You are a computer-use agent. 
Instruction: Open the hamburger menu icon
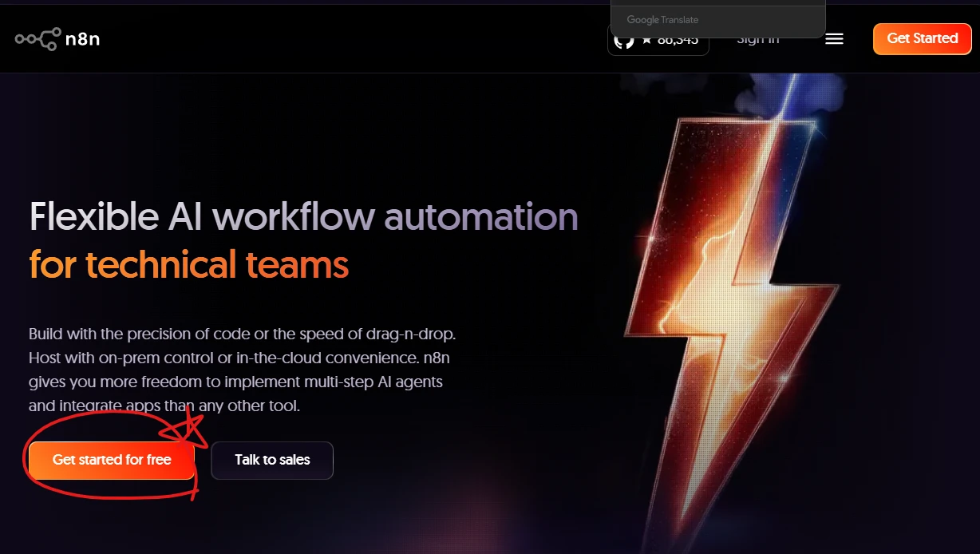coord(834,38)
